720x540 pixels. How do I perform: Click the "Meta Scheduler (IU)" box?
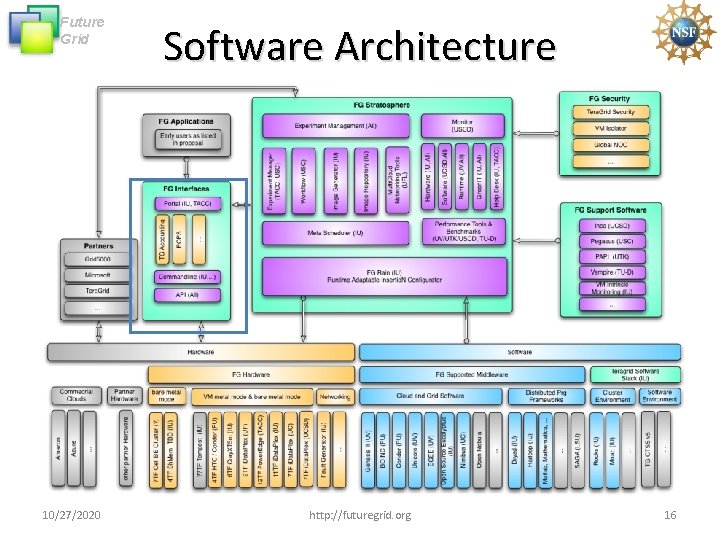336,233
